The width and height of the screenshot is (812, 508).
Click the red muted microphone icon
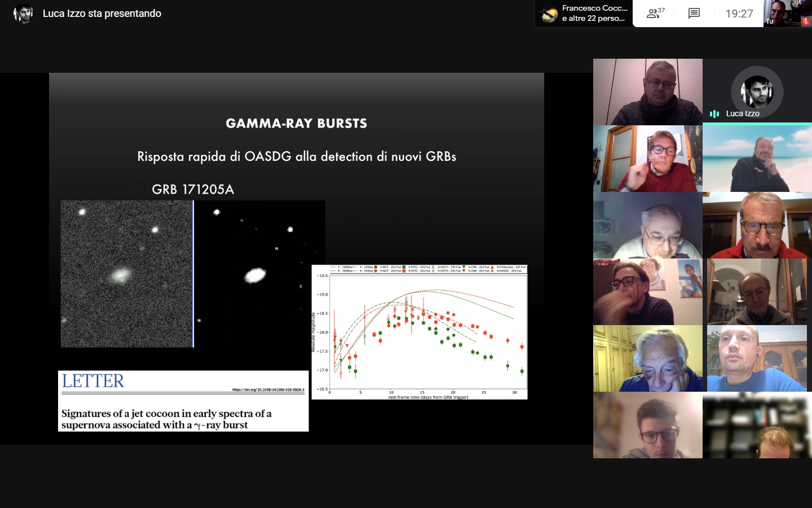(x=805, y=21)
